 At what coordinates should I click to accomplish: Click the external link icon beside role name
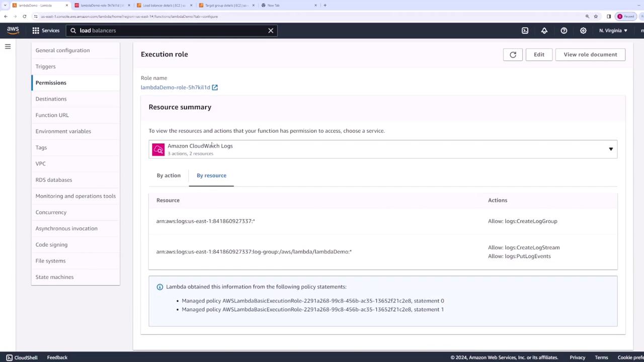point(215,87)
